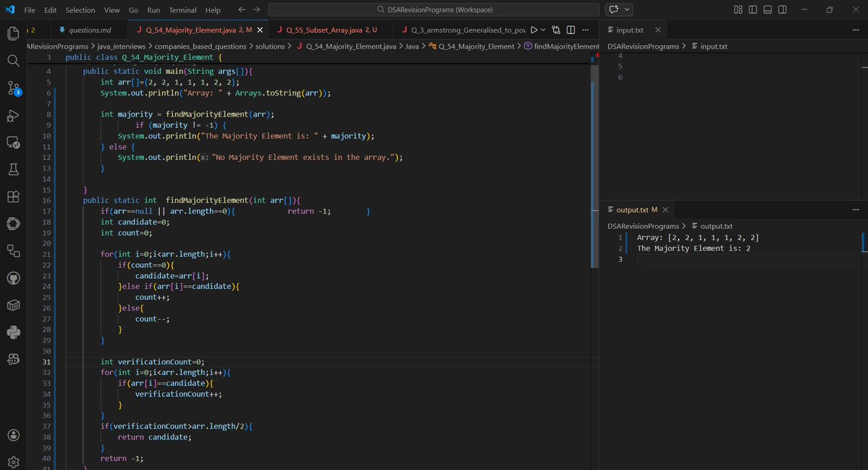This screenshot has width=868, height=470.
Task: Open Customize Layout icon
Action: (738, 9)
